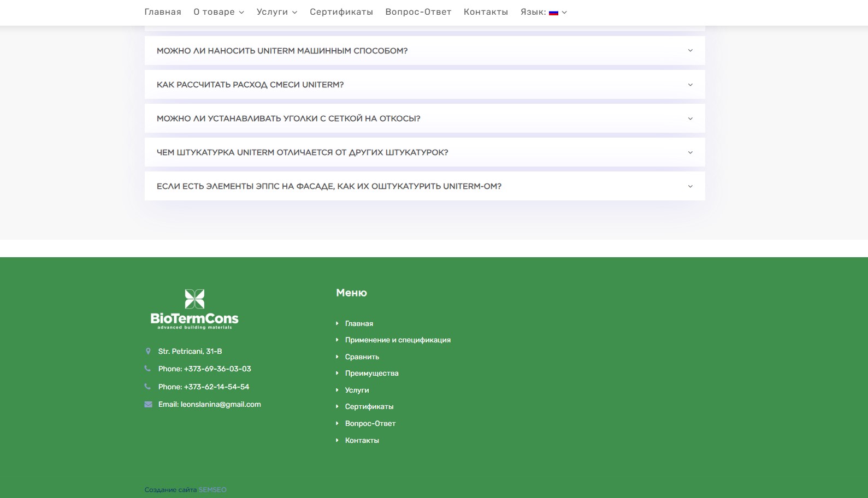Click the footer 'Преимущества' link
The width and height of the screenshot is (868, 498).
coord(372,373)
